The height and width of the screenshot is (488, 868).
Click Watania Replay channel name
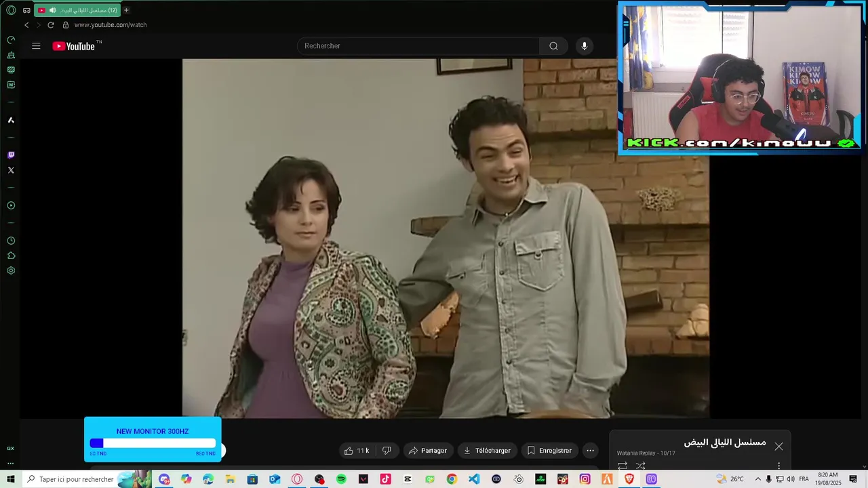click(x=637, y=453)
